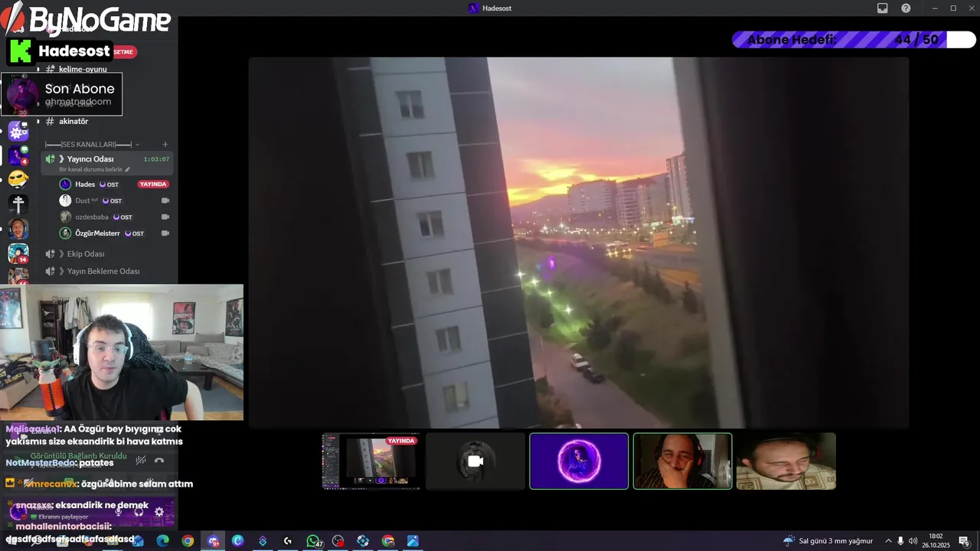Open Google Chrome from the taskbar
Viewport: 980px width, 551px height.
point(188,541)
